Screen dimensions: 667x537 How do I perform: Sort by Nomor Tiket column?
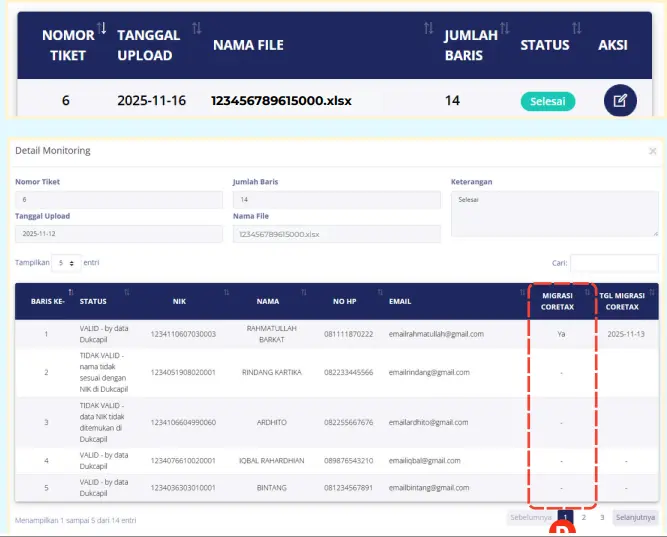[x=101, y=29]
